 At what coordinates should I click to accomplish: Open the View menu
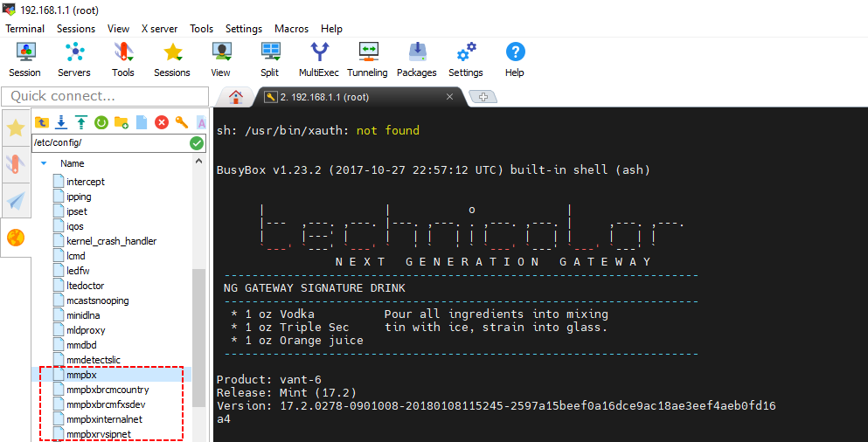click(x=119, y=29)
